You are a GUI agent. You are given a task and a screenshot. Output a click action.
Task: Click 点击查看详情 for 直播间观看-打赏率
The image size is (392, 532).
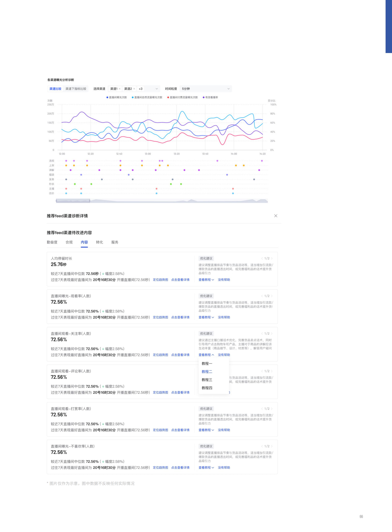coord(180,430)
